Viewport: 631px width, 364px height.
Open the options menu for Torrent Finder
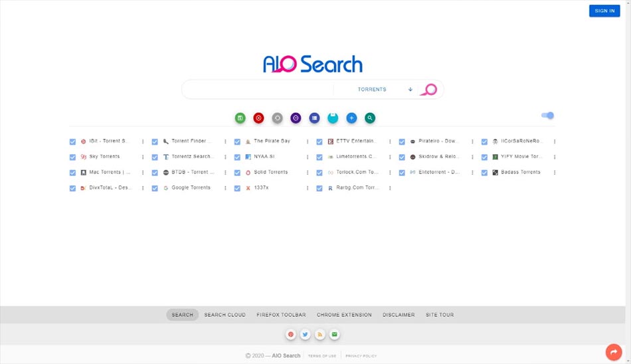pyautogui.click(x=225, y=141)
